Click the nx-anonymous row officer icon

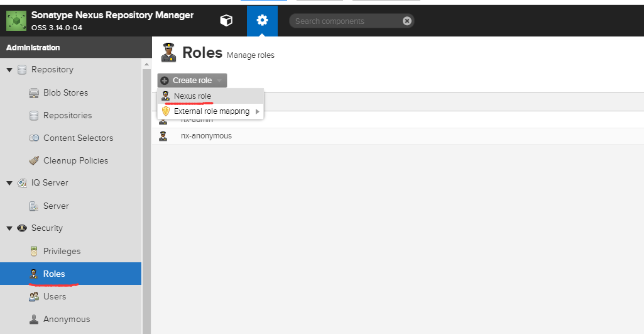pyautogui.click(x=163, y=136)
